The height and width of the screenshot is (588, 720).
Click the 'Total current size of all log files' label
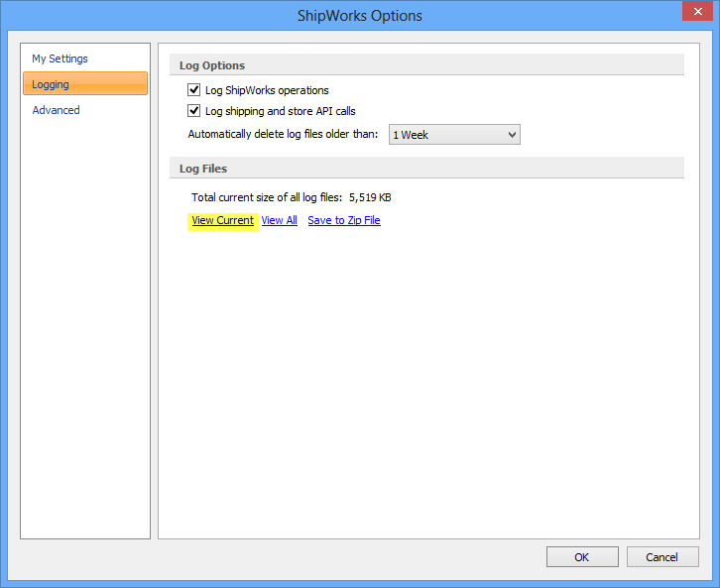pos(267,197)
